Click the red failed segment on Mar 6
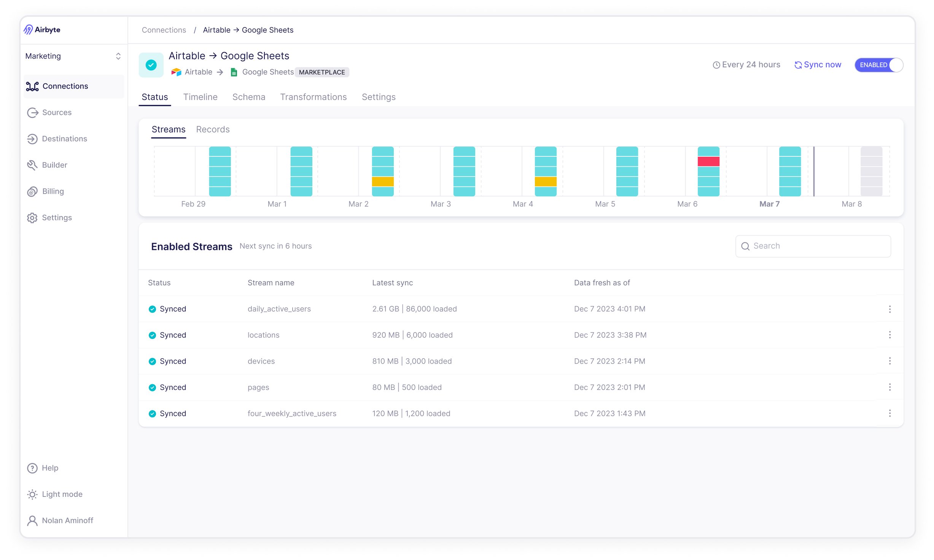934x560 pixels. [708, 161]
